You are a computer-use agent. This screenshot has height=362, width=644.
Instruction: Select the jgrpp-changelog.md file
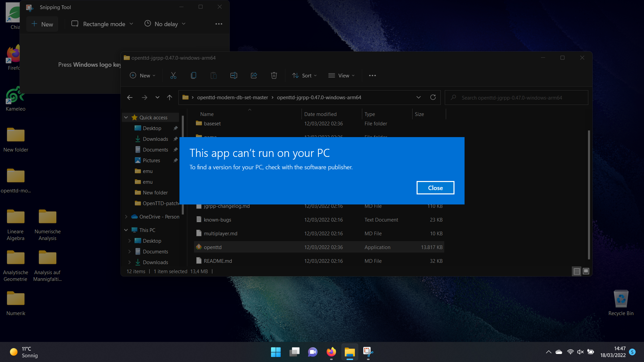pos(319,207)
